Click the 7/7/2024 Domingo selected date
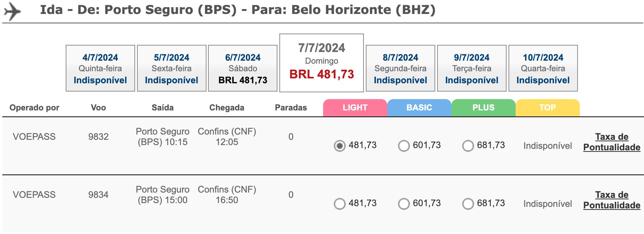The image size is (644, 234). pos(322,63)
